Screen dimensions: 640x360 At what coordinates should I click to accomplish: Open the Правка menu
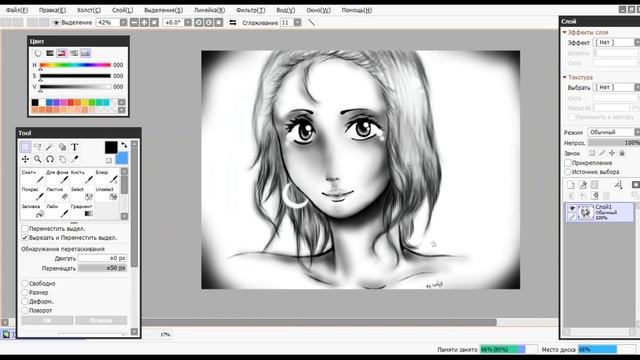tap(52, 10)
